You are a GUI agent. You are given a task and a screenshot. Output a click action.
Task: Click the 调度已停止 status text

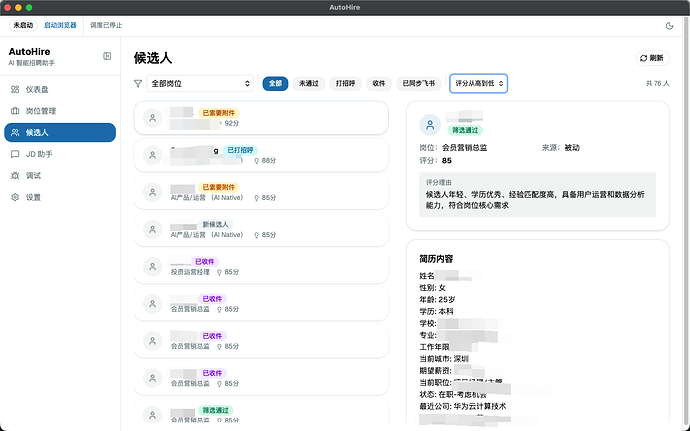106,26
